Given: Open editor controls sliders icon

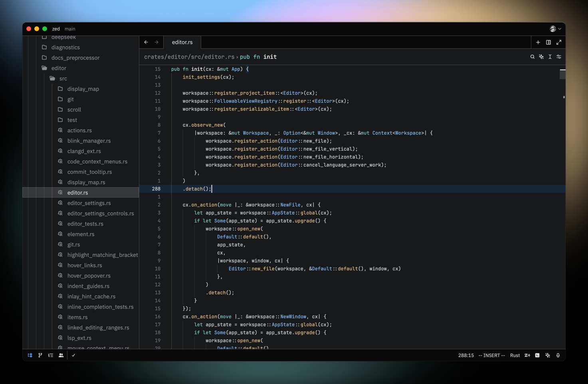Looking at the screenshot, I should [x=559, y=57].
